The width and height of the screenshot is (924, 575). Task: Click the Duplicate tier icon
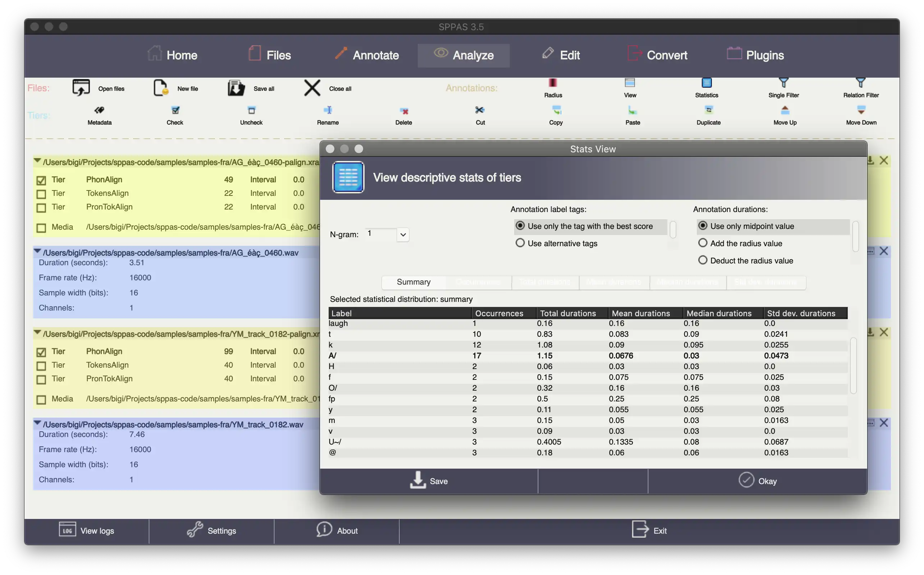709,109
